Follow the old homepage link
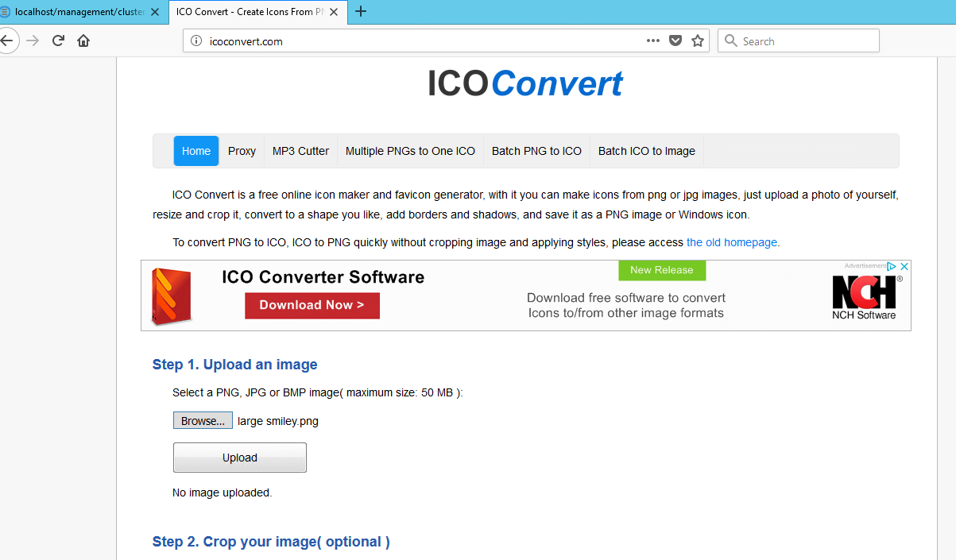Screen dimensions: 956x560 731,242
